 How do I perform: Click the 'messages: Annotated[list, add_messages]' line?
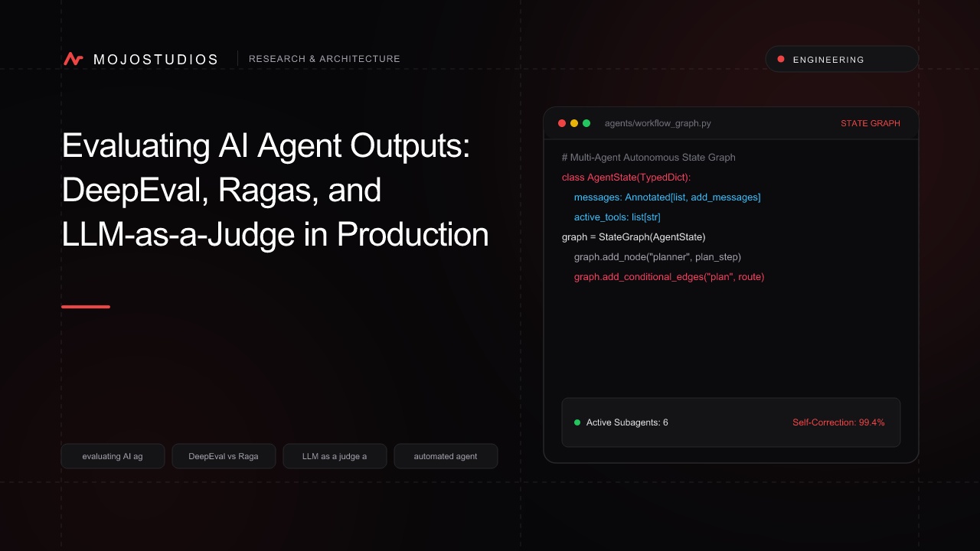click(667, 197)
